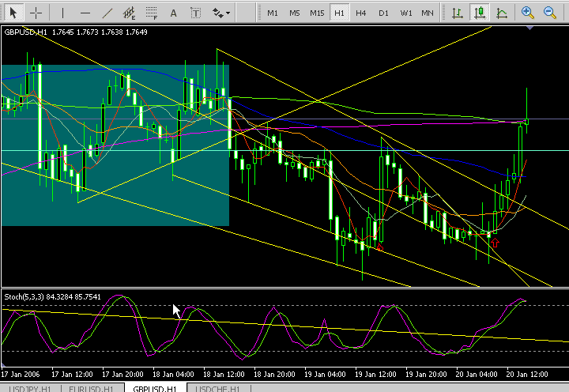Switch to MN monthly timeframe
This screenshot has height=392, width=569.
[427, 13]
